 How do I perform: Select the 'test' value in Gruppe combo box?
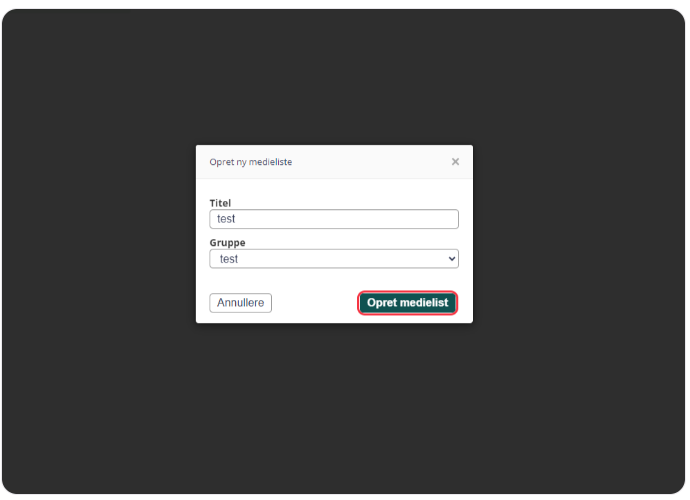[229, 259]
